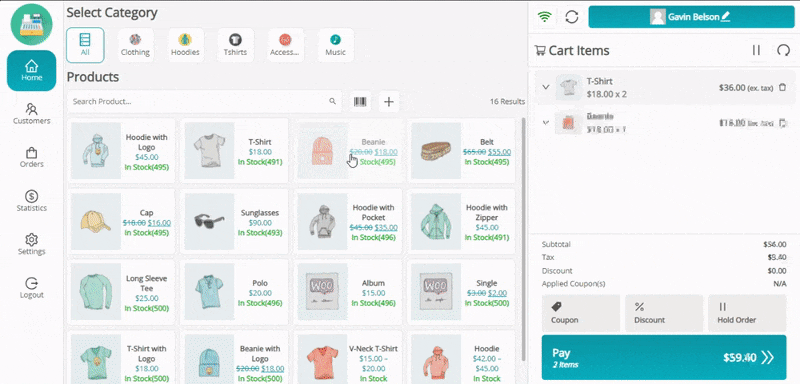Open the barcode scanner
Screen dimensions: 800x384
(x=361, y=101)
